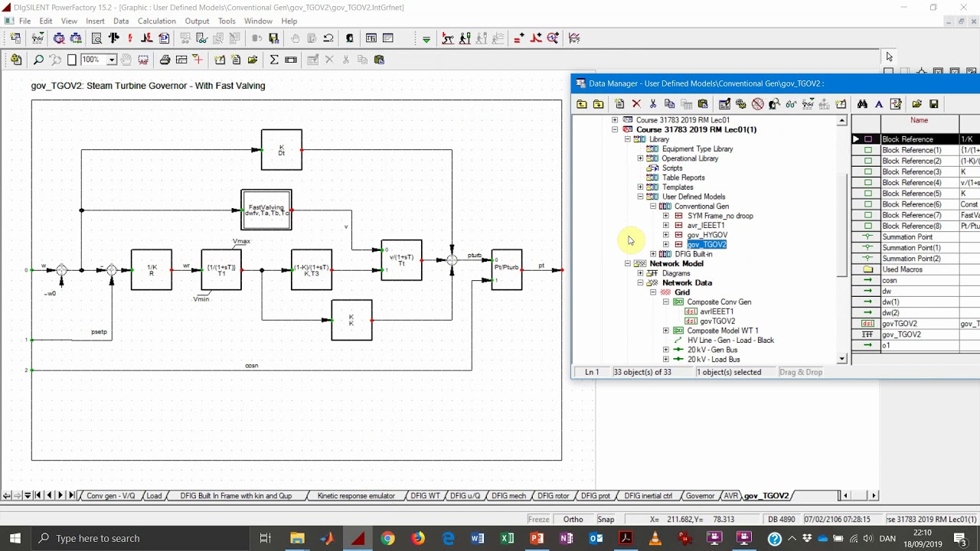980x551 pixels.
Task: Expand the gov_HYGOV model node
Action: coord(666,235)
